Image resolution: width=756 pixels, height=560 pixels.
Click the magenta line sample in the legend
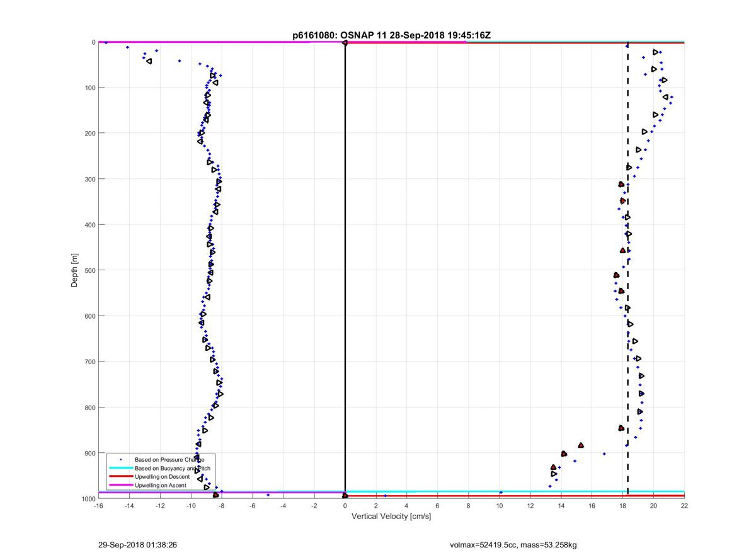[120, 485]
